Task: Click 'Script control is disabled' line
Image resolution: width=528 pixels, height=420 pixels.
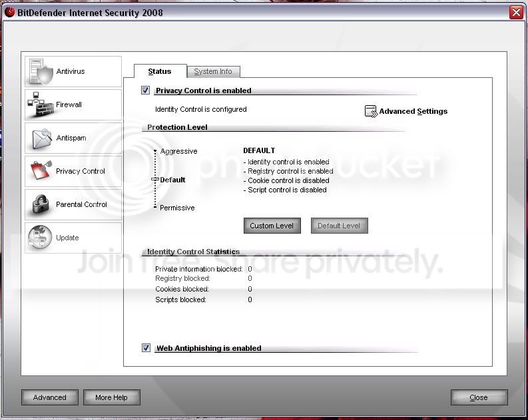Action: (285, 190)
